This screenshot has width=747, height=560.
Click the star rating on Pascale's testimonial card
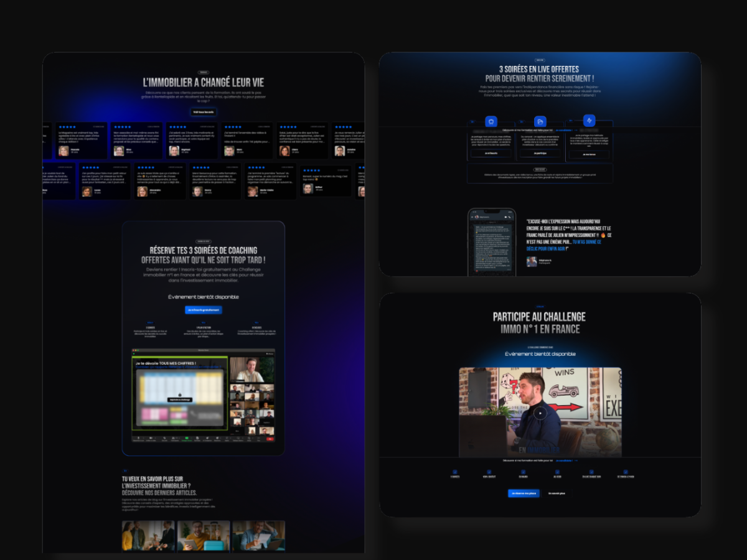[68, 127]
